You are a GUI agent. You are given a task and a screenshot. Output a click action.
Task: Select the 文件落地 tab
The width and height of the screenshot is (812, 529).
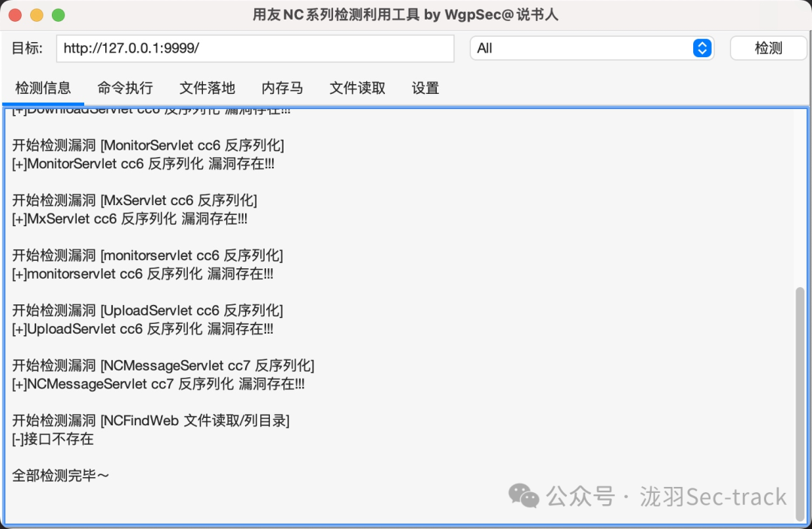(x=208, y=88)
